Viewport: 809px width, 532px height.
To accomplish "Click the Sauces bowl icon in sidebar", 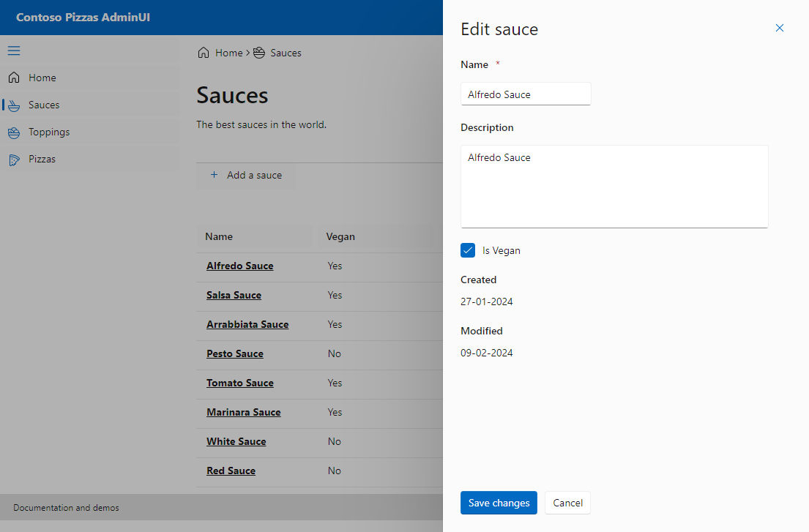I will pos(14,105).
